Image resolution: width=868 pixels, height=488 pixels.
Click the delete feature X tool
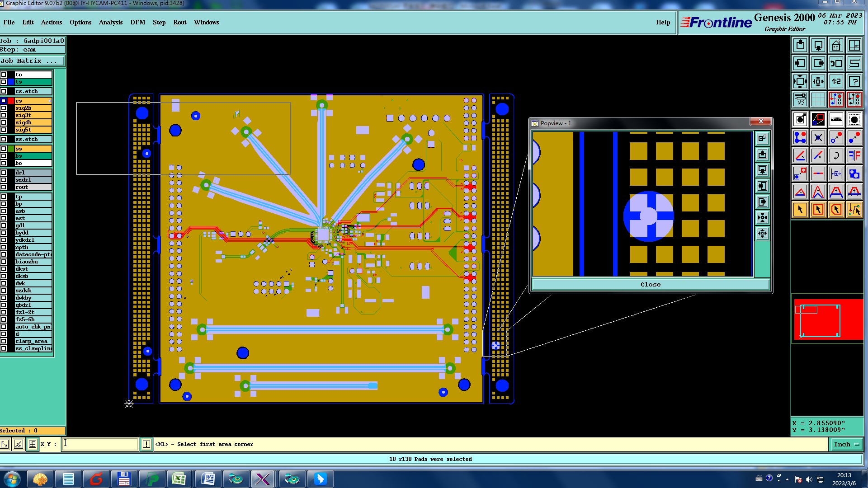click(818, 138)
